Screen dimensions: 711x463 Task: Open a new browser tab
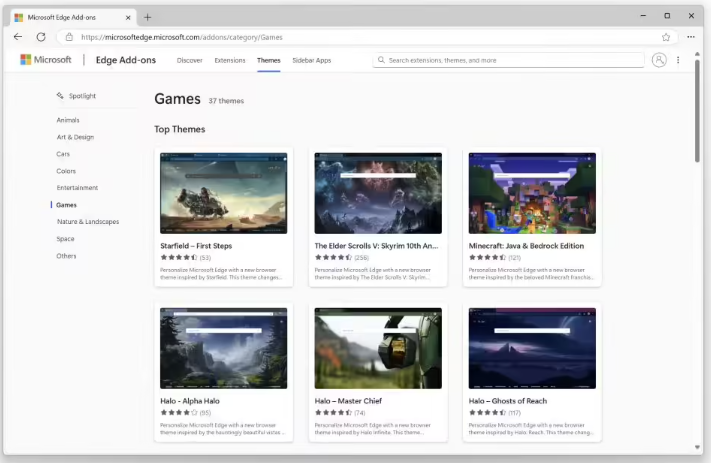(x=148, y=17)
